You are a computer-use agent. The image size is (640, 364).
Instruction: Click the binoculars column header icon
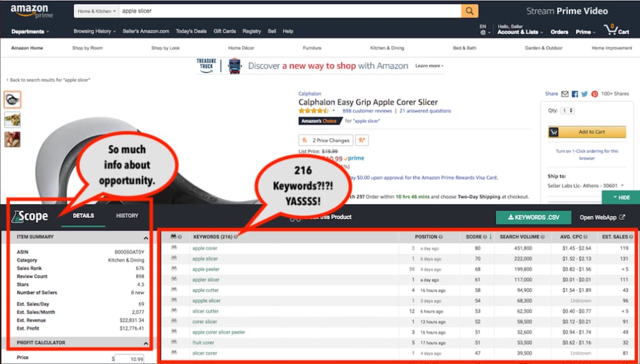coord(174,237)
